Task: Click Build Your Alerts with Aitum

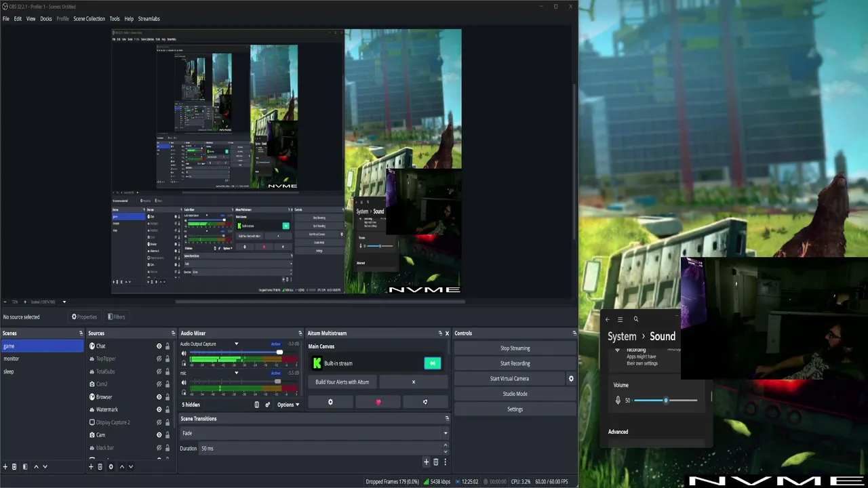Action: pos(342,382)
